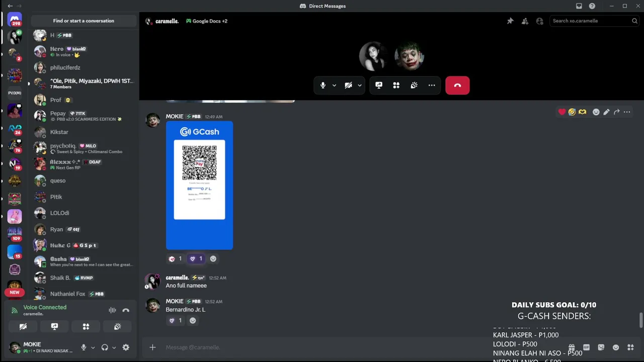The width and height of the screenshot is (644, 362).
Task: Open the GIF picker
Action: [x=586, y=347]
